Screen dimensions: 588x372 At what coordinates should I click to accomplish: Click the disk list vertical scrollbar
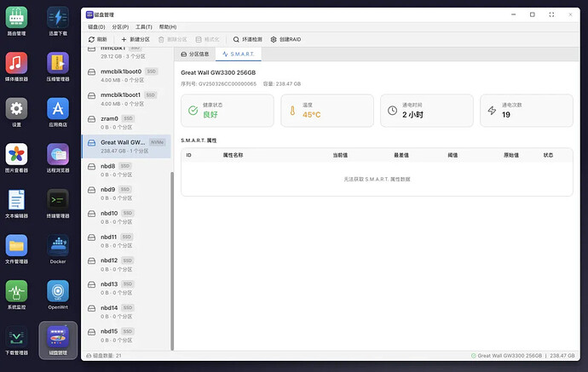(x=172, y=255)
